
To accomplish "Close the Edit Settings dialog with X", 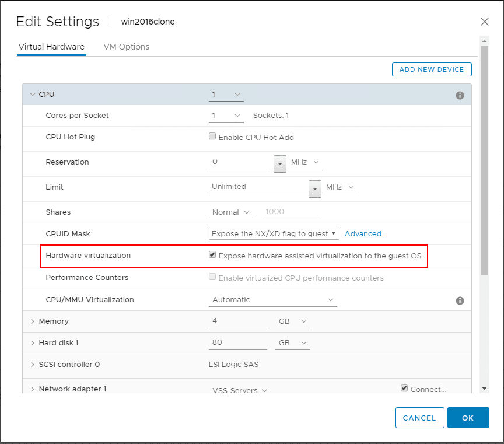I will 484,22.
